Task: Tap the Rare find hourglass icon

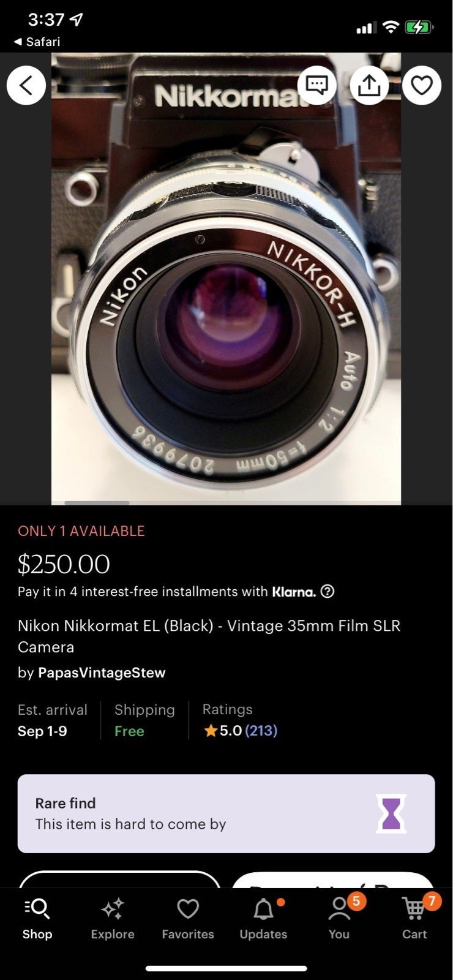Action: click(391, 813)
